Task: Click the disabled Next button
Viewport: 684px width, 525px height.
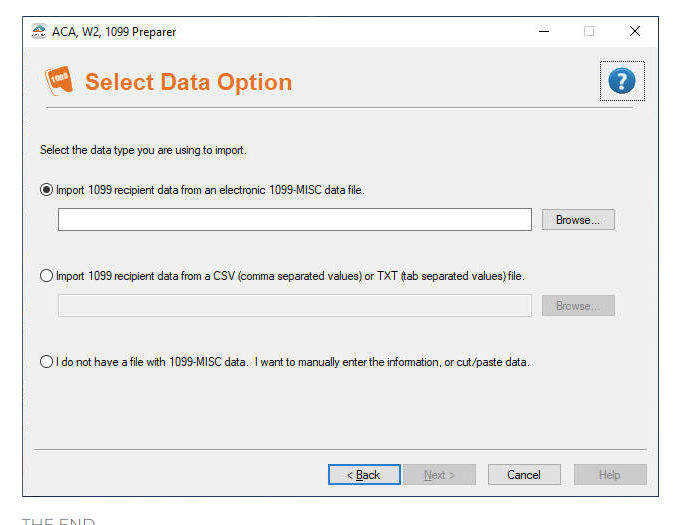Action: pyautogui.click(x=439, y=475)
